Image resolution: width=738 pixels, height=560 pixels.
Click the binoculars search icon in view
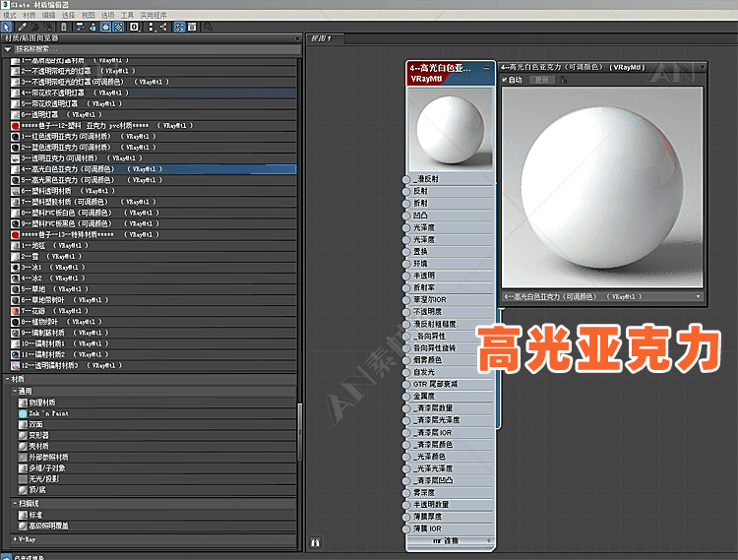(316, 540)
